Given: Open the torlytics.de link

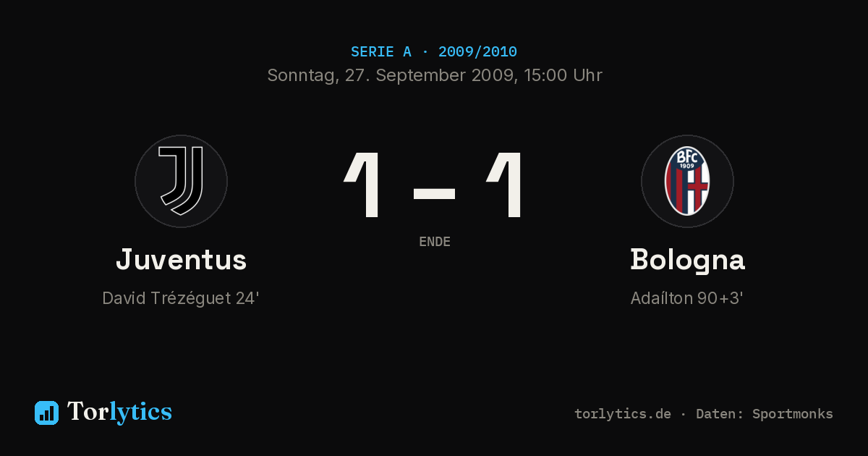Looking at the screenshot, I should pyautogui.click(x=623, y=414).
